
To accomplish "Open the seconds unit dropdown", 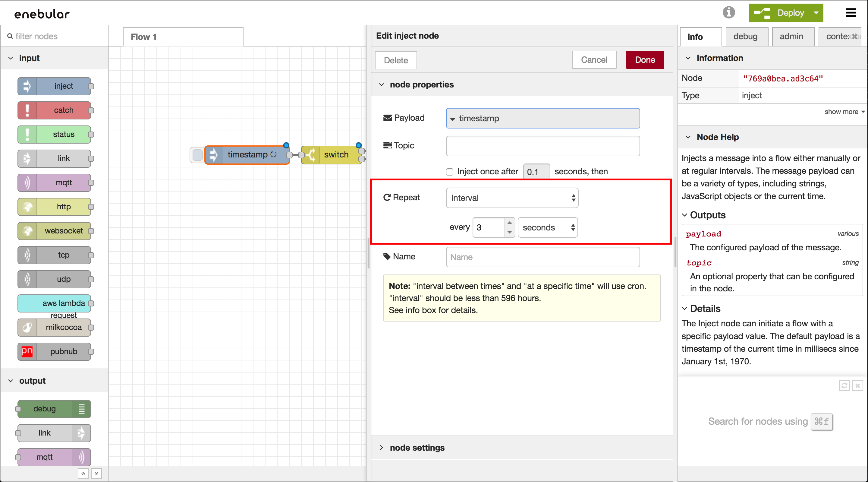I will click(547, 228).
